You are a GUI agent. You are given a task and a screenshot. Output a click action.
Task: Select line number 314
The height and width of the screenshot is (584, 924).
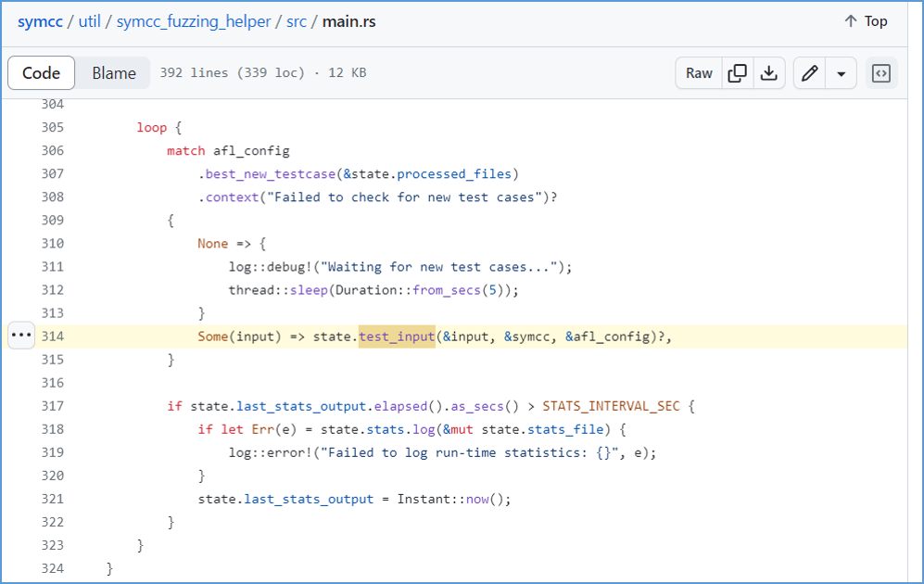(x=53, y=336)
